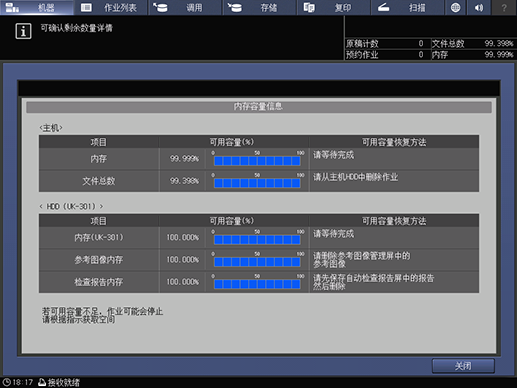This screenshot has width=517, height=388.
Task: Click the 99.398% value in 文件总数 row
Action: 184,181
